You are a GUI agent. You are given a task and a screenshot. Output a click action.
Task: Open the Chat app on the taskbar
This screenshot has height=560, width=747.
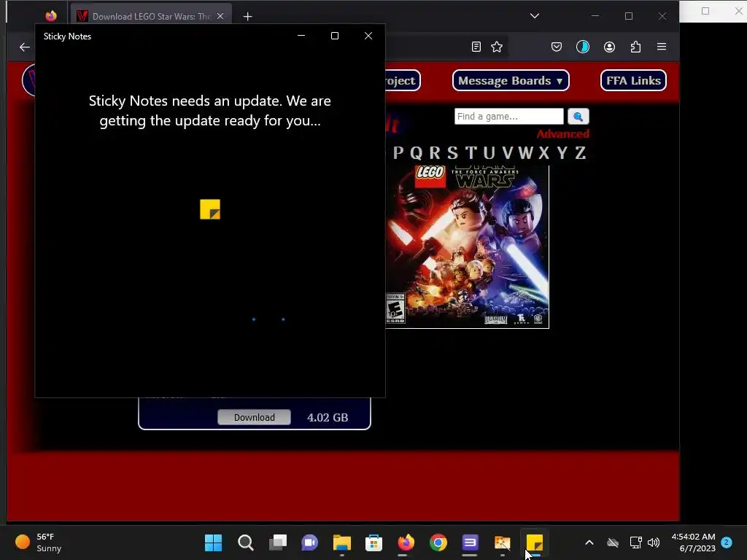(x=309, y=542)
